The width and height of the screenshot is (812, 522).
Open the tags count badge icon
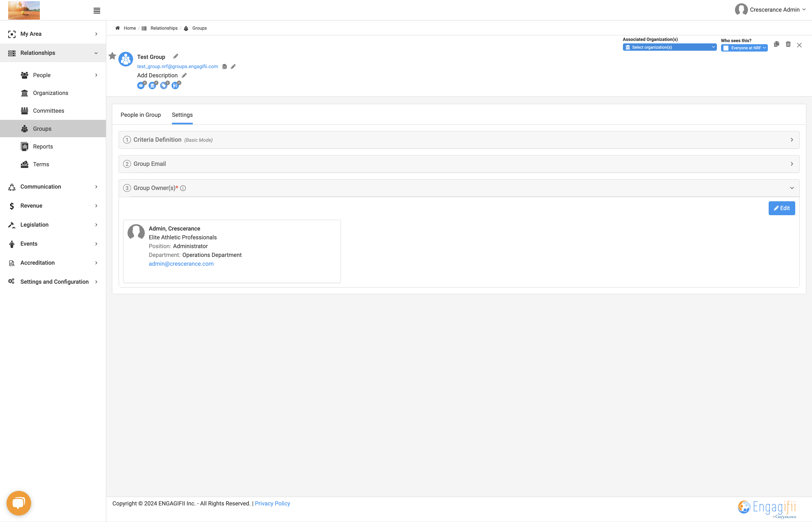[x=164, y=85]
